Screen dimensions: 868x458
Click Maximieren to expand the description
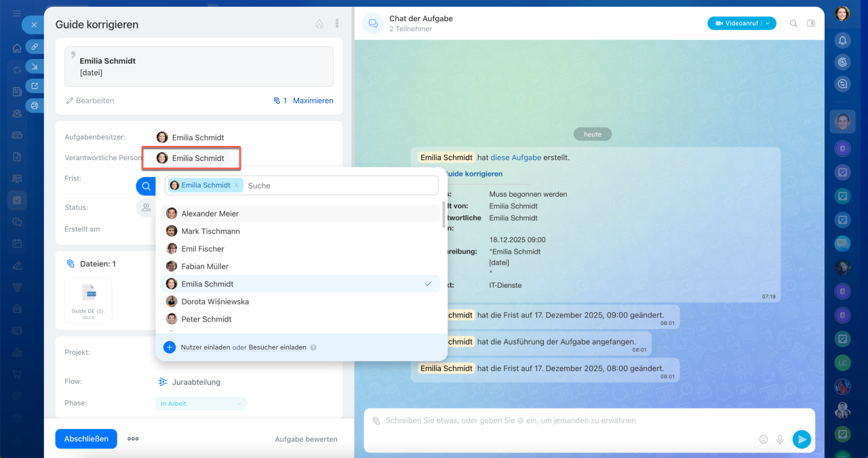[x=313, y=100]
